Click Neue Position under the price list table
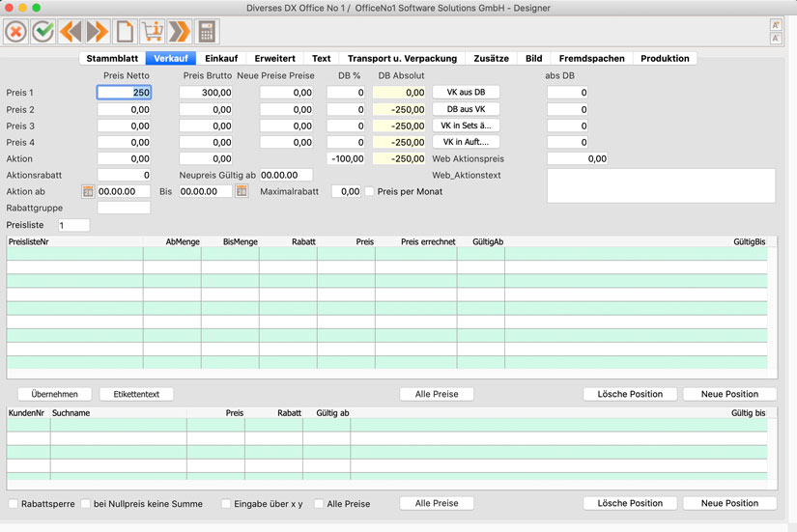The image size is (797, 532). [729, 394]
